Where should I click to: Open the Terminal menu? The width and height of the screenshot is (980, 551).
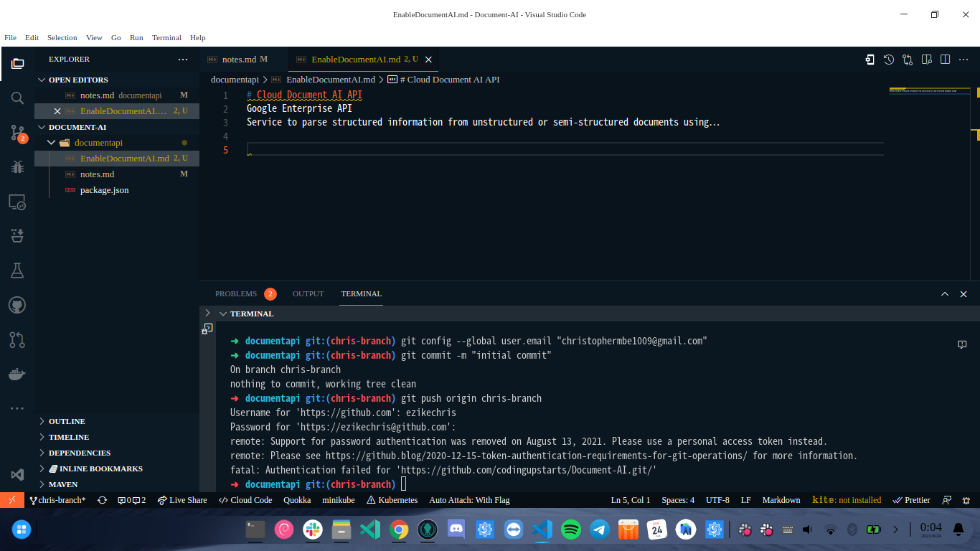[x=166, y=38]
